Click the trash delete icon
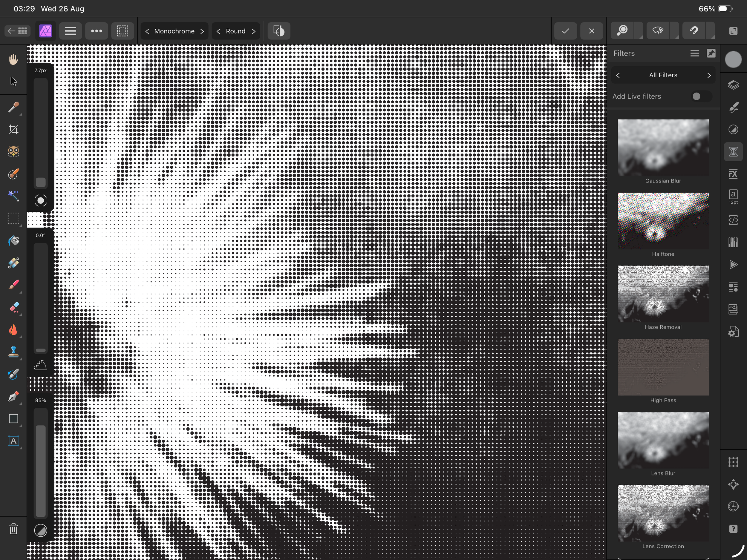Viewport: 747px width, 560px height. (x=13, y=529)
